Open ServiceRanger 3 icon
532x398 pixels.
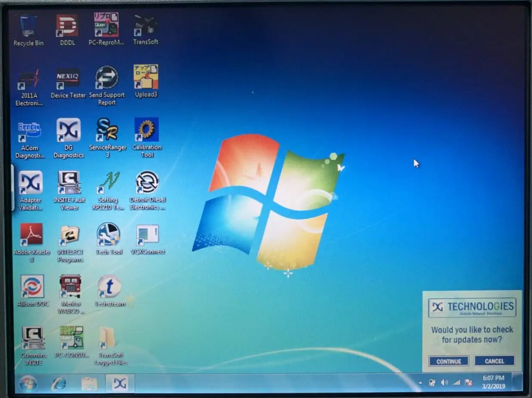108,138
